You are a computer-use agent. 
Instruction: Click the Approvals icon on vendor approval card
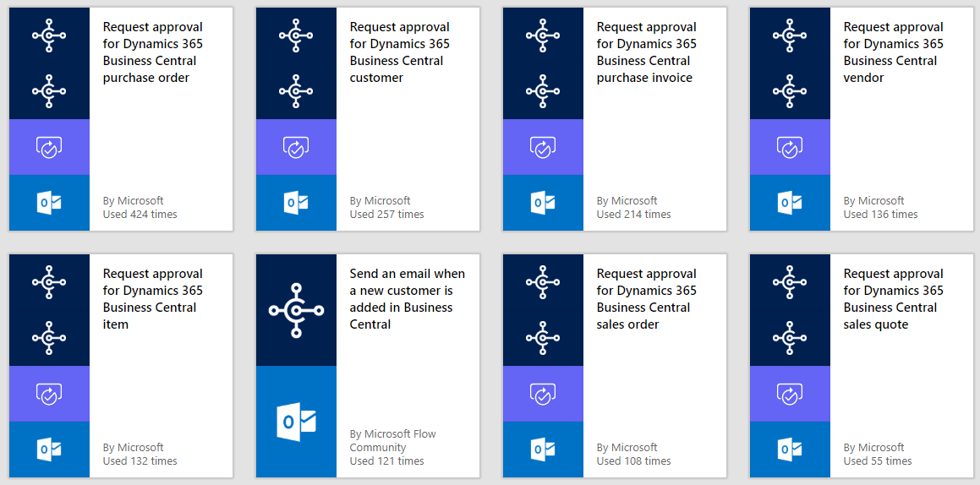[x=790, y=147]
